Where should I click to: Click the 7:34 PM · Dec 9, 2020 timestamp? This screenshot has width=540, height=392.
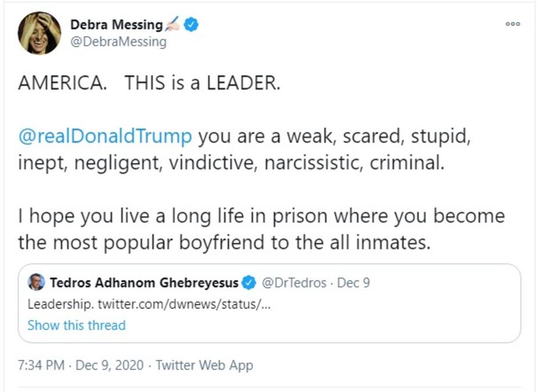(x=80, y=365)
